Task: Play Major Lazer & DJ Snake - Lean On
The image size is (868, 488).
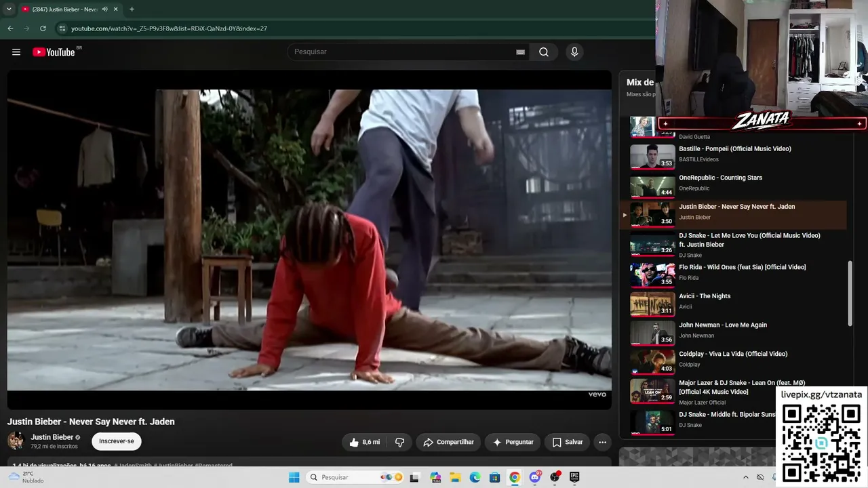Action: click(742, 387)
